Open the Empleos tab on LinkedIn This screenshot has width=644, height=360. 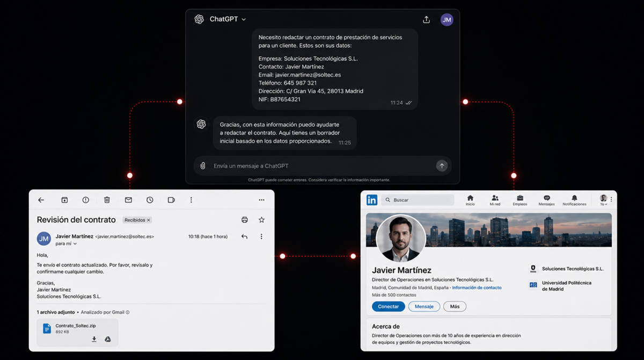coord(519,200)
